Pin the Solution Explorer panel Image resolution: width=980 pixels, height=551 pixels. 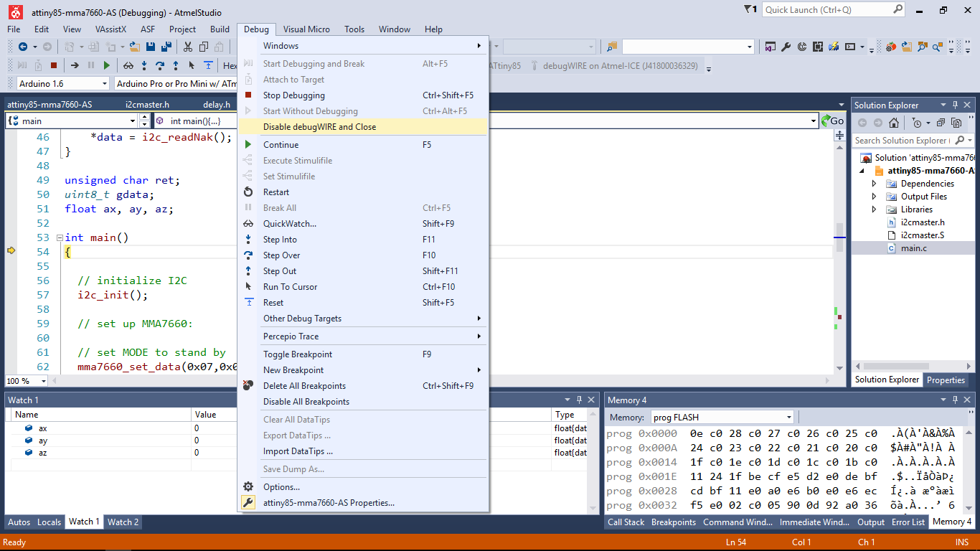(x=954, y=105)
